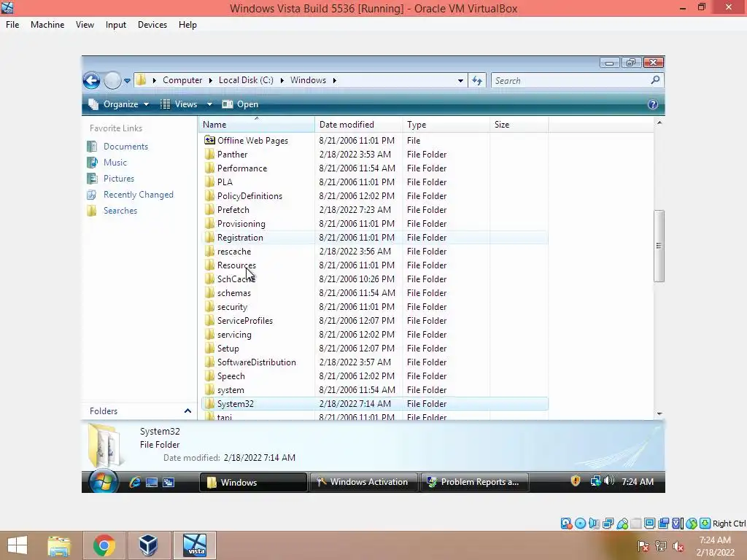
Task: Click the Windows folder taskbar button
Action: pyautogui.click(x=253, y=482)
